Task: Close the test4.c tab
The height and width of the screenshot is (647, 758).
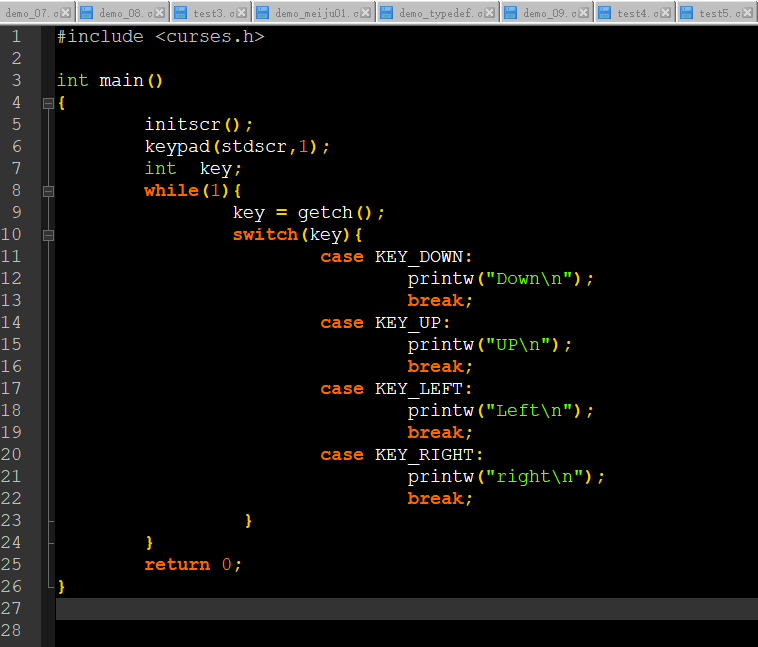Action: [x=666, y=13]
